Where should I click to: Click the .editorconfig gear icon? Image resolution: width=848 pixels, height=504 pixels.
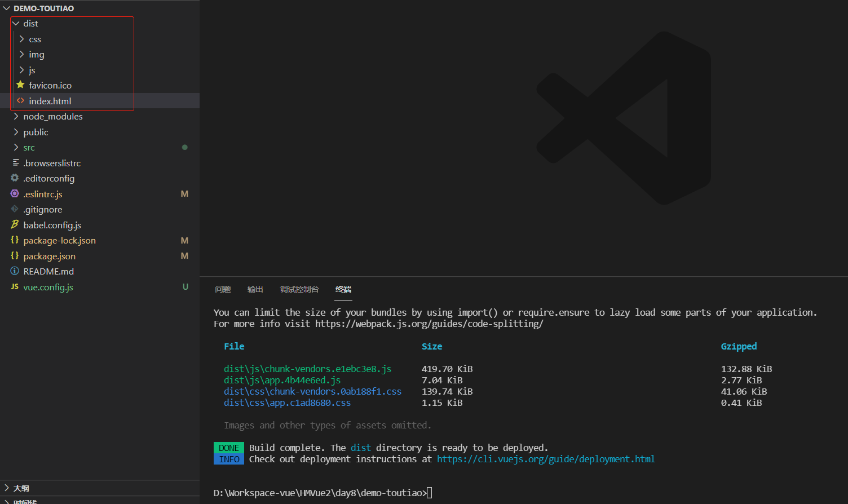[15, 178]
